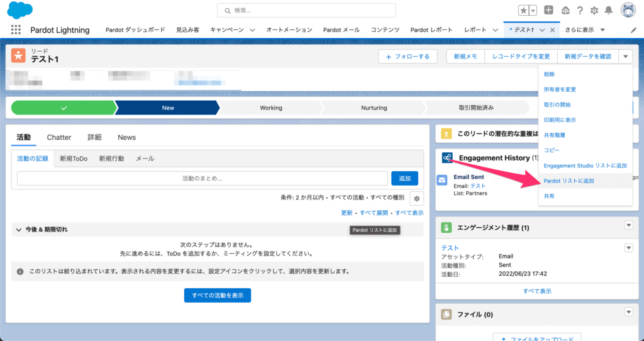Image resolution: width=644 pixels, height=341 pixels.
Task: Open the オートメーション tab
Action: click(289, 30)
